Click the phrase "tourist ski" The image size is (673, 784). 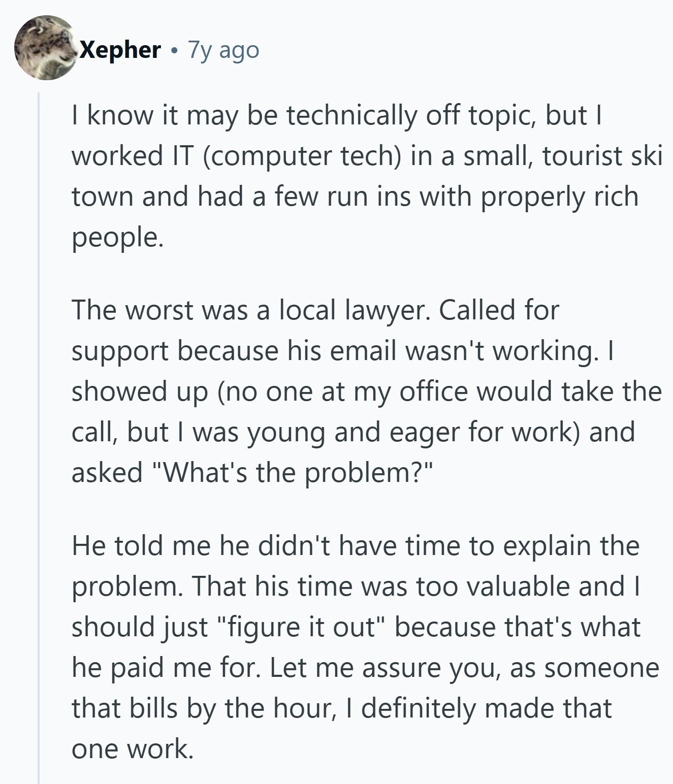pyautogui.click(x=602, y=156)
